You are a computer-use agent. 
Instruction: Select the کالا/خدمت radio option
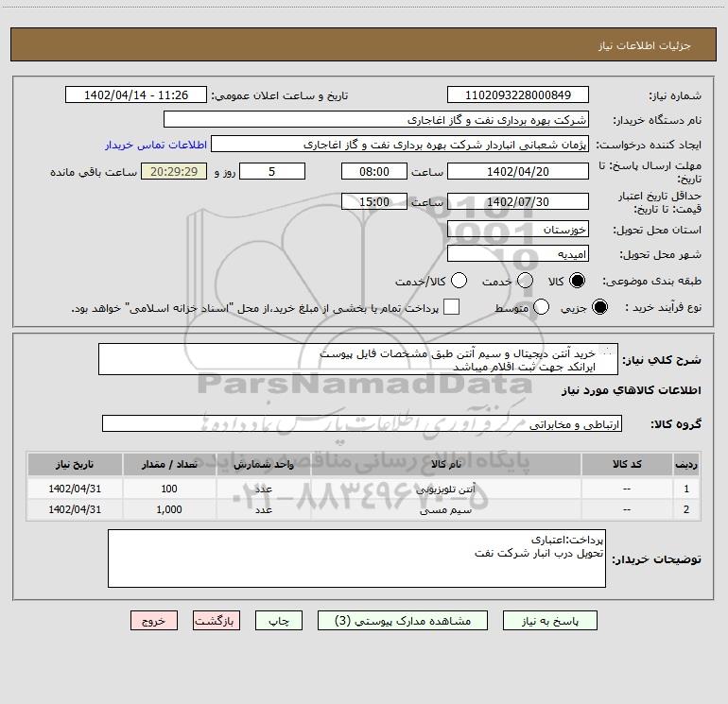(x=459, y=281)
